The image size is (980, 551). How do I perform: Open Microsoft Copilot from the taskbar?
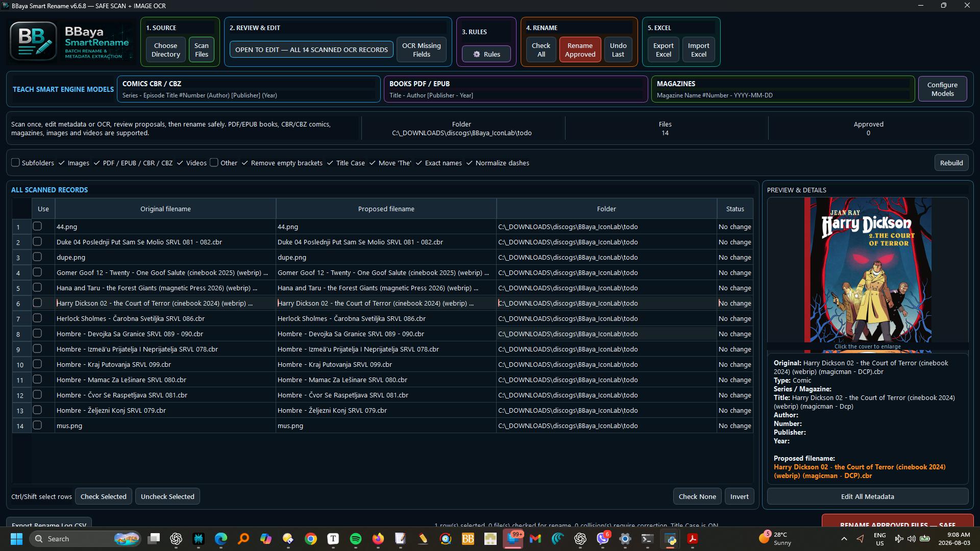[266, 539]
